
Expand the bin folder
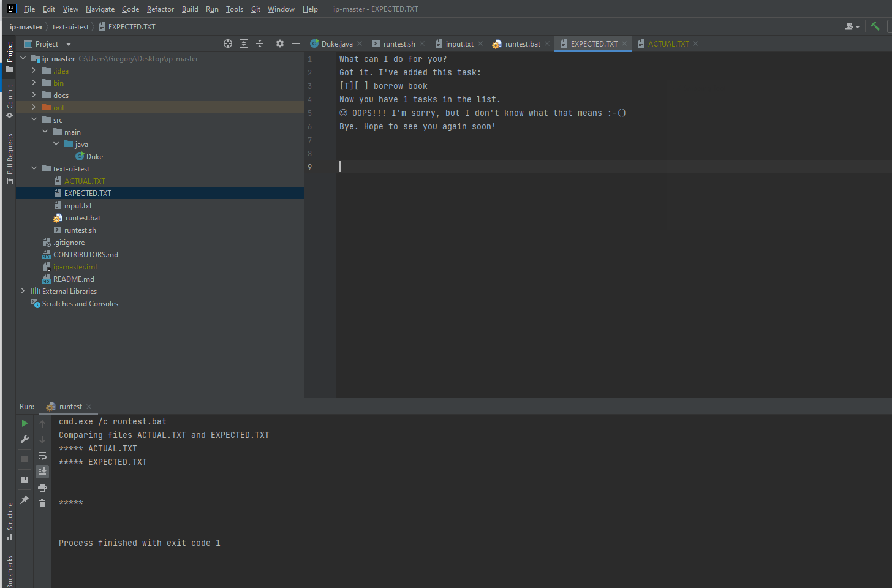pos(34,83)
